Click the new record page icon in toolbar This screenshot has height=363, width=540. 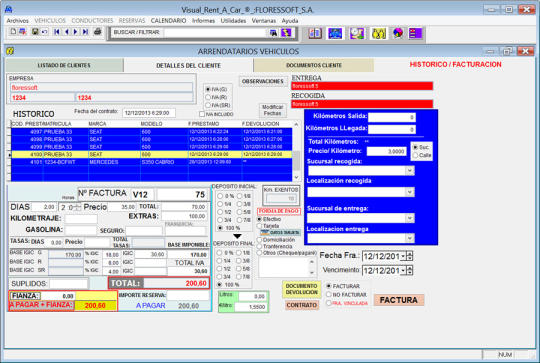(13, 32)
